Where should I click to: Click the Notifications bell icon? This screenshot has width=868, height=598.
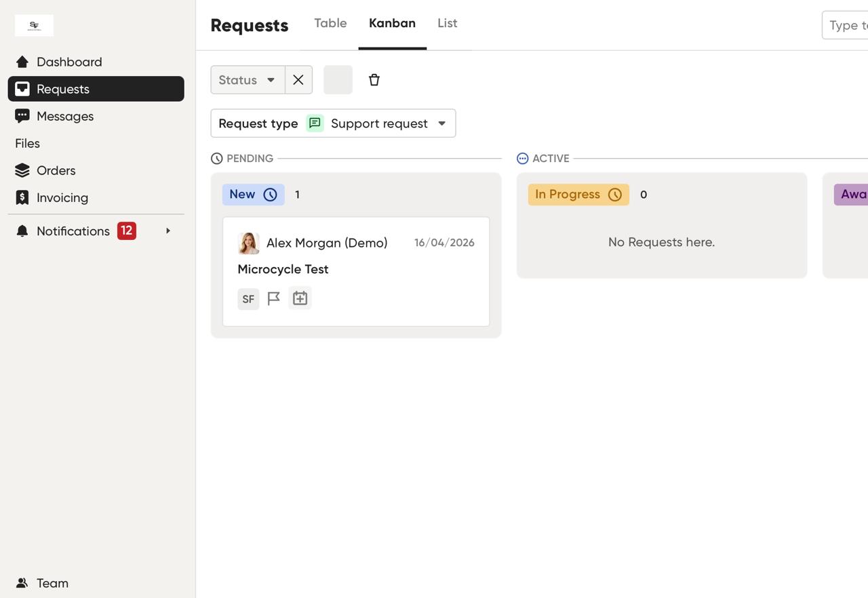pos(22,231)
